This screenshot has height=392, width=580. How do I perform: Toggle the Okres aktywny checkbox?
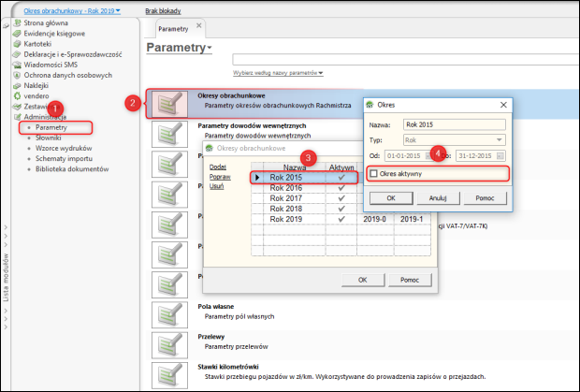(x=374, y=173)
